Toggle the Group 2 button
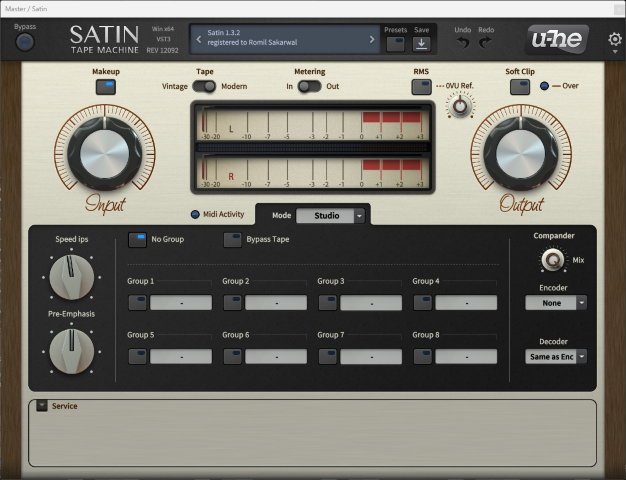Image resolution: width=626 pixels, height=480 pixels. coord(232,303)
